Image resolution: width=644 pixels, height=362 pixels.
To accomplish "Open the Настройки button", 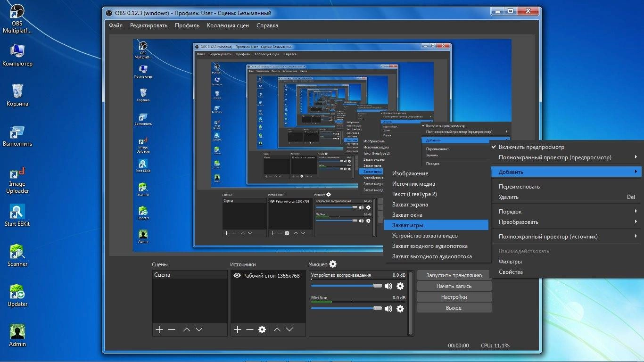I will coord(454,297).
